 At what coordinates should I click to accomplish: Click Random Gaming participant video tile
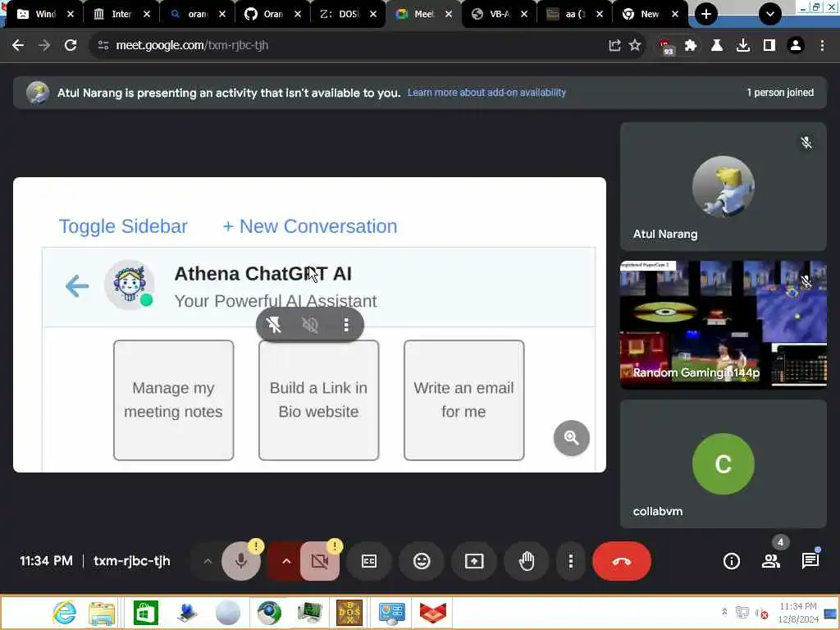coord(724,325)
